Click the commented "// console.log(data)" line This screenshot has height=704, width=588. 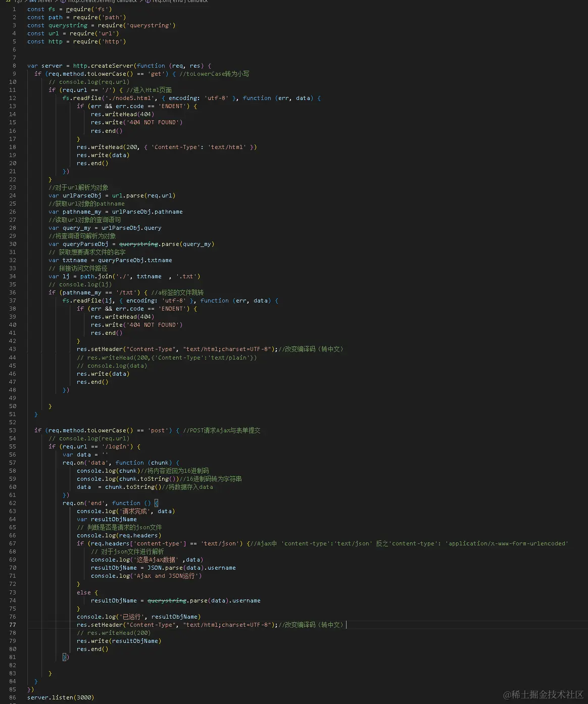[x=112, y=366]
